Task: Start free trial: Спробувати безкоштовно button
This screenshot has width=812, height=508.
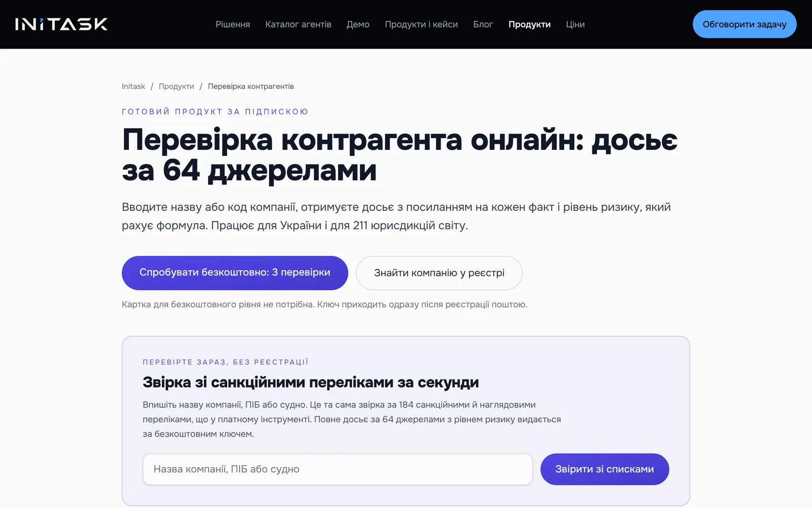Action: 235,273
